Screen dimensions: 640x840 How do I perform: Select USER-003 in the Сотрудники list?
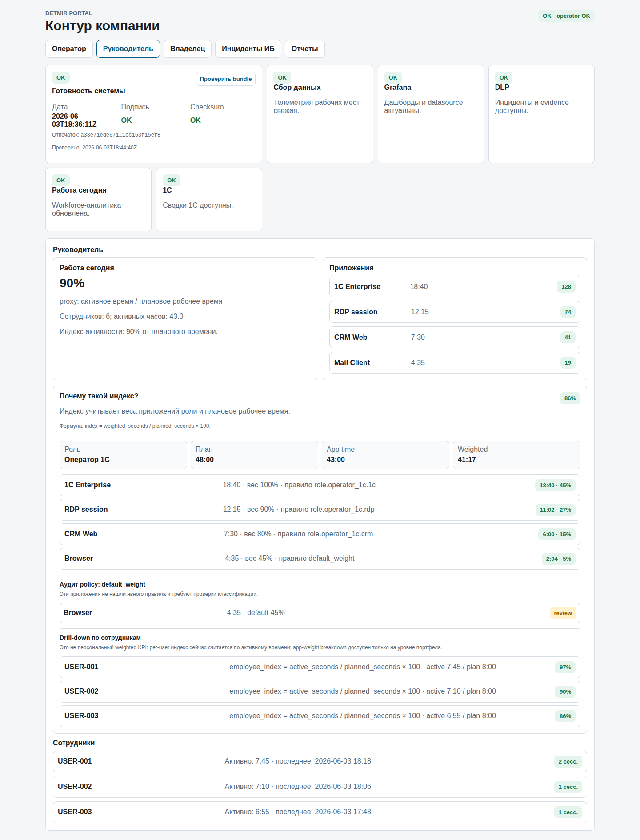320,812
